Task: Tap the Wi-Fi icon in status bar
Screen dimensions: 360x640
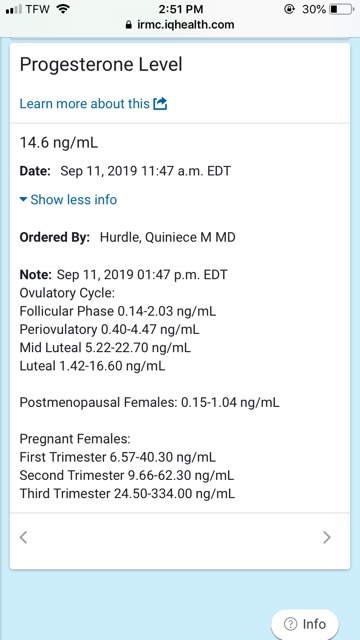Action: coord(63,9)
